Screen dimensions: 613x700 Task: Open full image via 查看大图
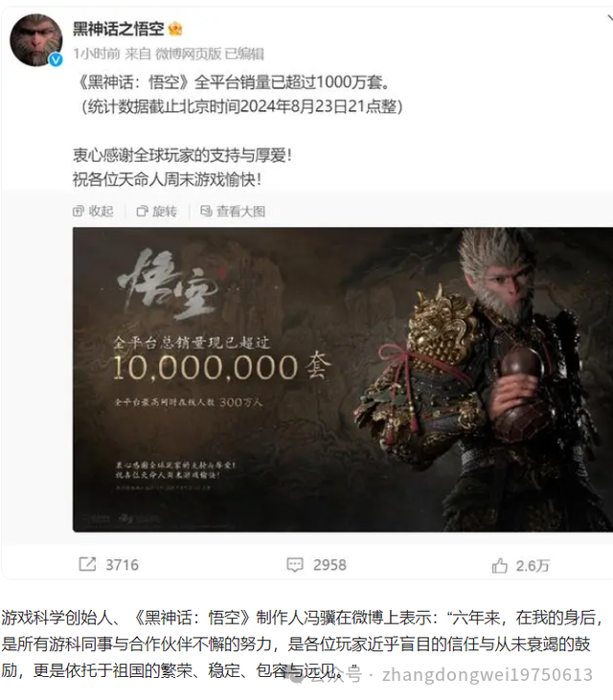coord(233,212)
